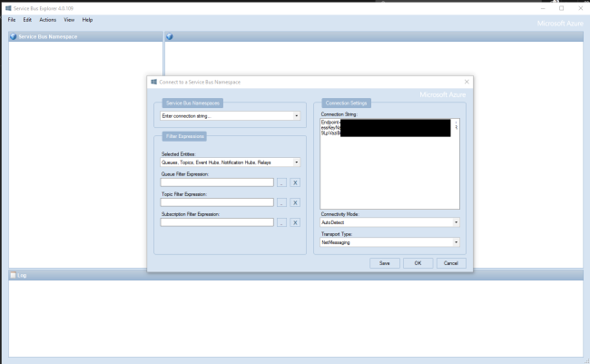This screenshot has width=590, height=364.
Task: Click the Connection Settings group label
Action: (346, 103)
